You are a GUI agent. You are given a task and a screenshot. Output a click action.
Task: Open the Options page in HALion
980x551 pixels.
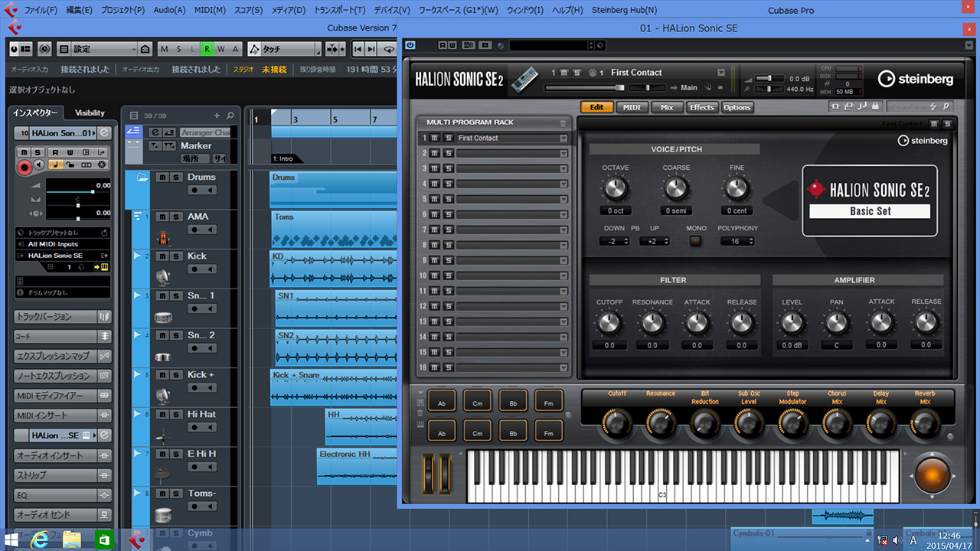(737, 107)
